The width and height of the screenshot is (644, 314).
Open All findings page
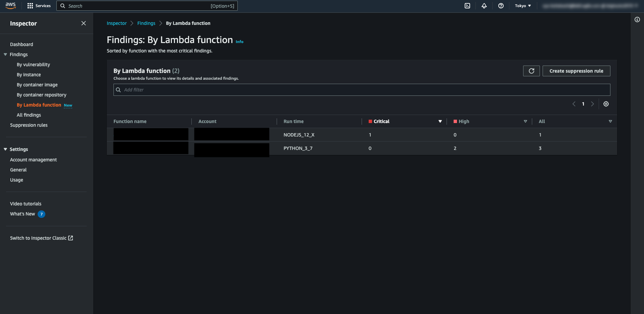point(29,115)
